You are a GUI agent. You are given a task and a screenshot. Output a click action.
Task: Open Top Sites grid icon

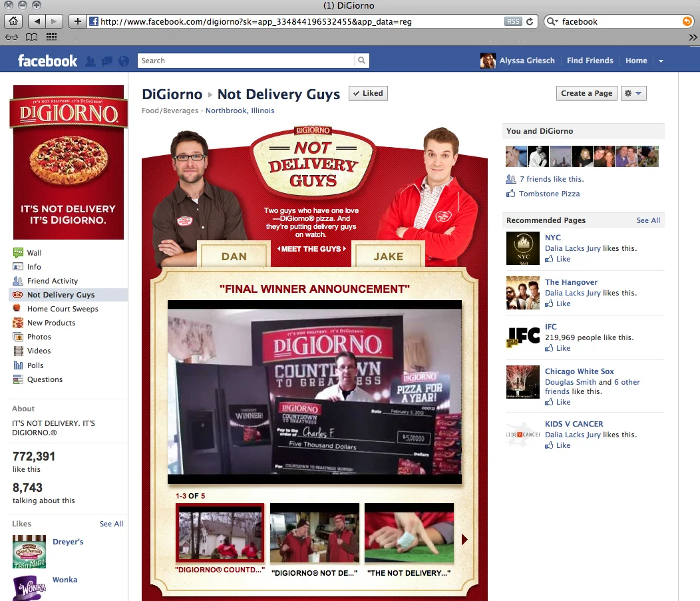click(x=51, y=37)
